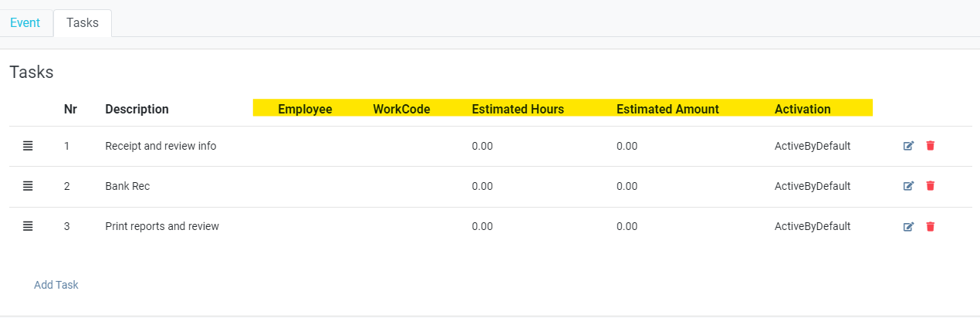Grab reorder handle for task 1

click(28, 146)
